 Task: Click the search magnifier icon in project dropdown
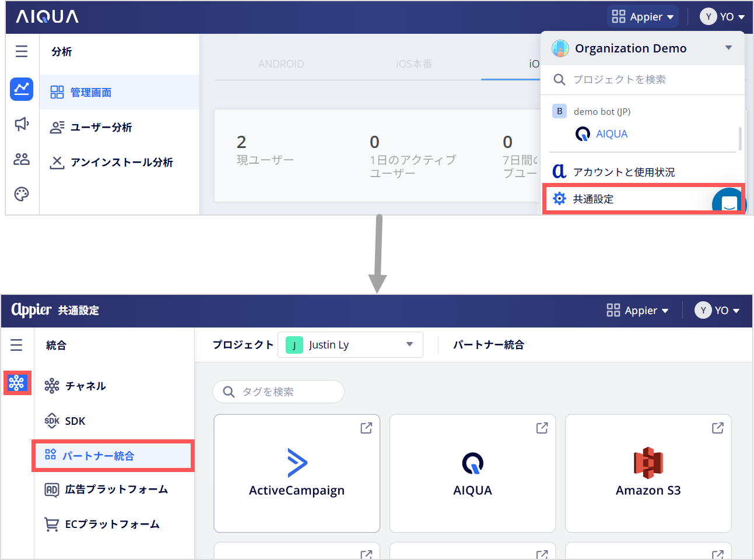tap(559, 79)
